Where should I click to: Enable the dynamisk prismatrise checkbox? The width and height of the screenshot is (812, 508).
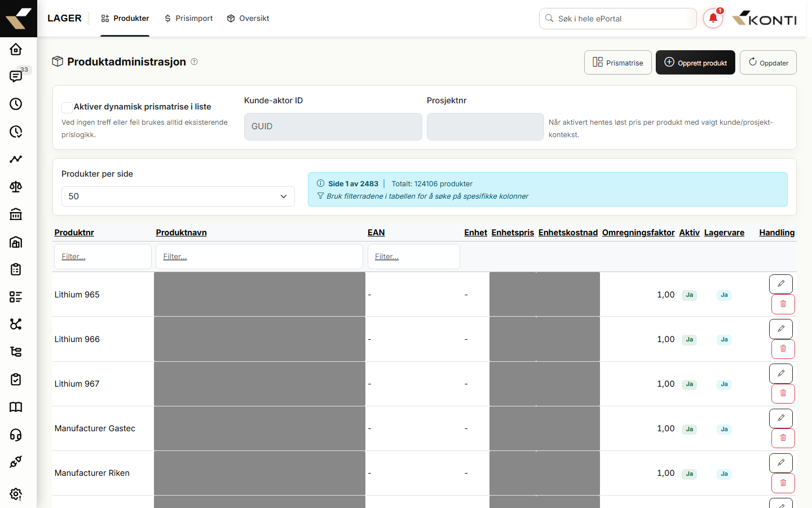pyautogui.click(x=67, y=107)
